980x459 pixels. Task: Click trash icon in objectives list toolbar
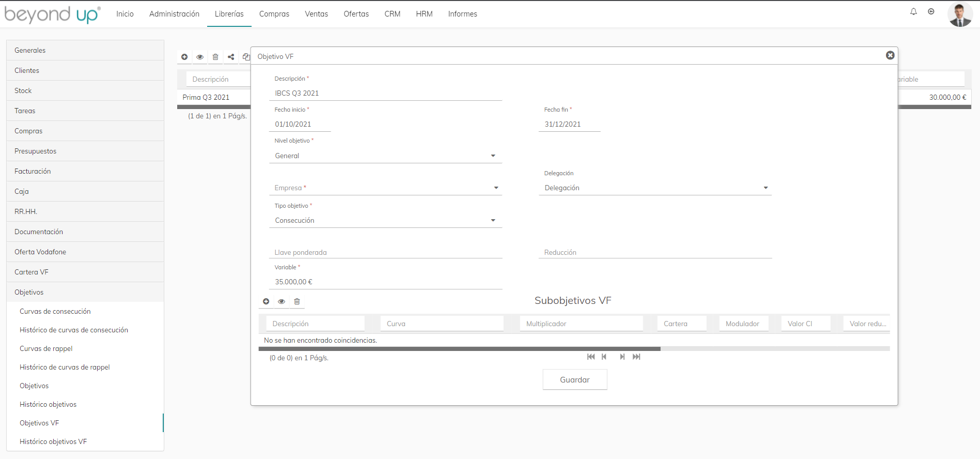(215, 57)
